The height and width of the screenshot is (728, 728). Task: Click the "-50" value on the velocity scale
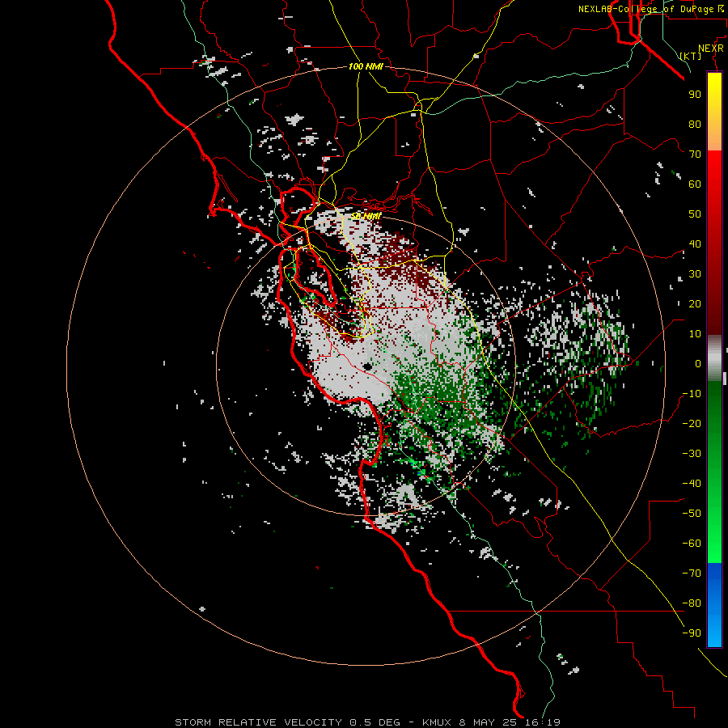pos(692,513)
